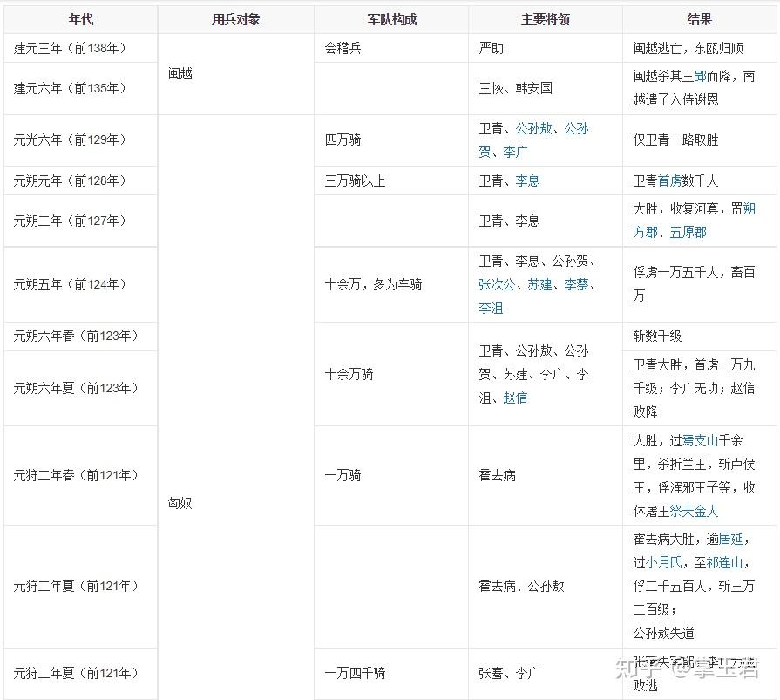
Task: Click the 张次公 link
Action: pyautogui.click(x=497, y=284)
